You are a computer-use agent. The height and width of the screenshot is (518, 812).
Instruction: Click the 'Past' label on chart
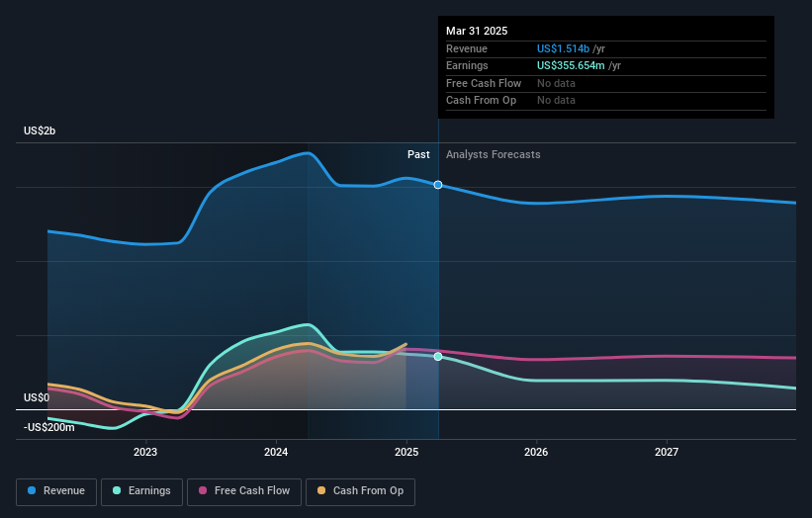pos(418,155)
